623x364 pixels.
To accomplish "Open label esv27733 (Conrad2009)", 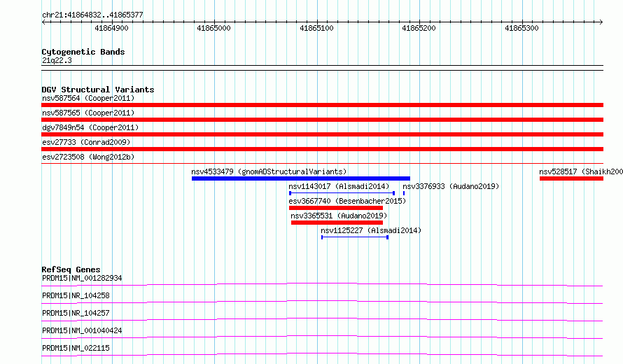I will coord(86,142).
